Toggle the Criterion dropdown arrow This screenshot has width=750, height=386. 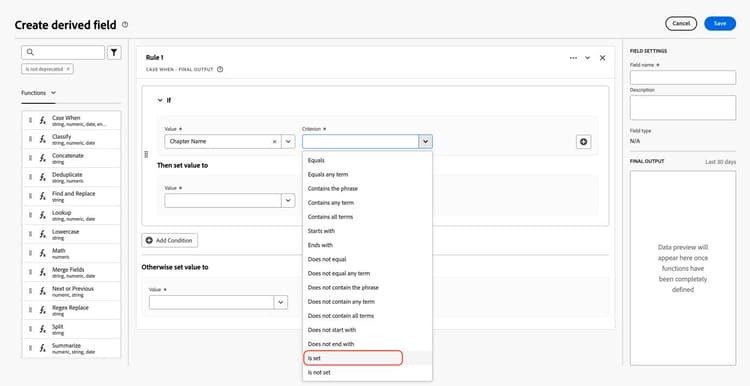click(x=425, y=142)
